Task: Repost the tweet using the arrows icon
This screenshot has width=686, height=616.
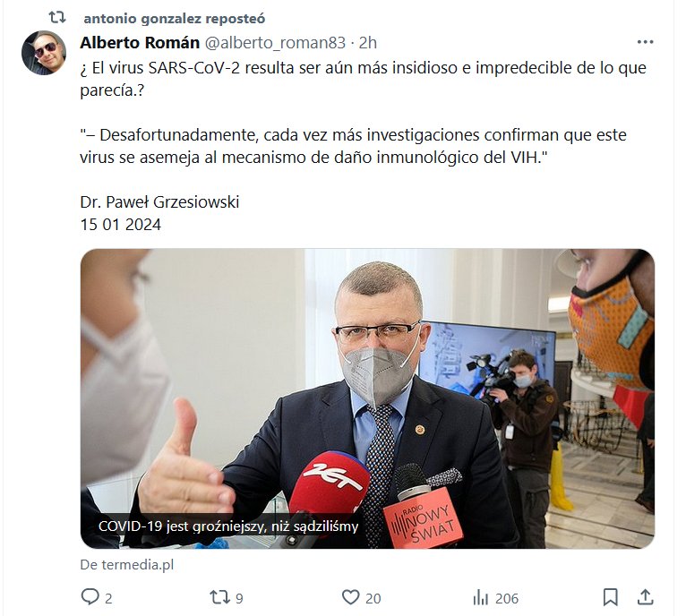Action: 219,597
